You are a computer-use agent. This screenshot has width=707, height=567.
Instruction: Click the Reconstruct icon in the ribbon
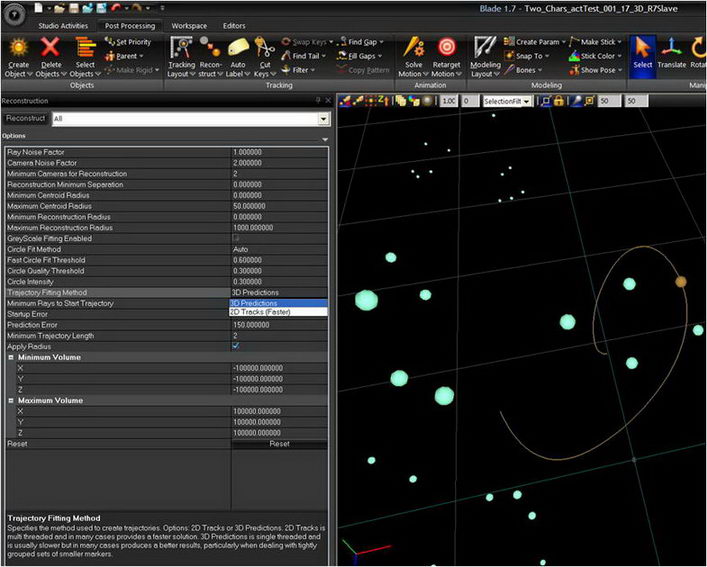210,47
